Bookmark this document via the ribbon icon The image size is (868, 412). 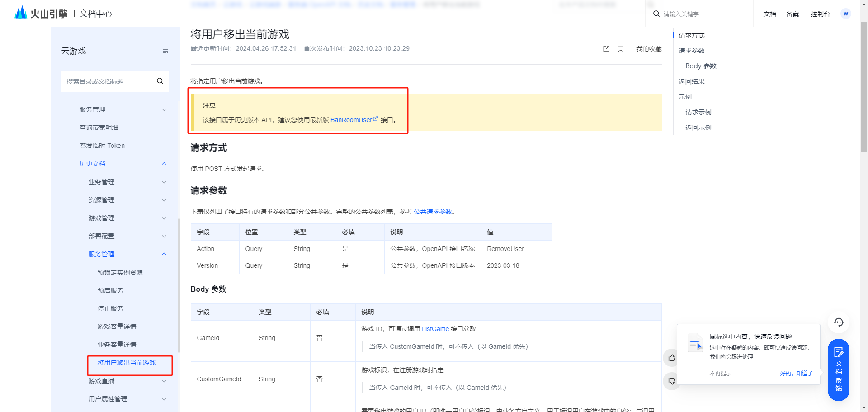(620, 49)
